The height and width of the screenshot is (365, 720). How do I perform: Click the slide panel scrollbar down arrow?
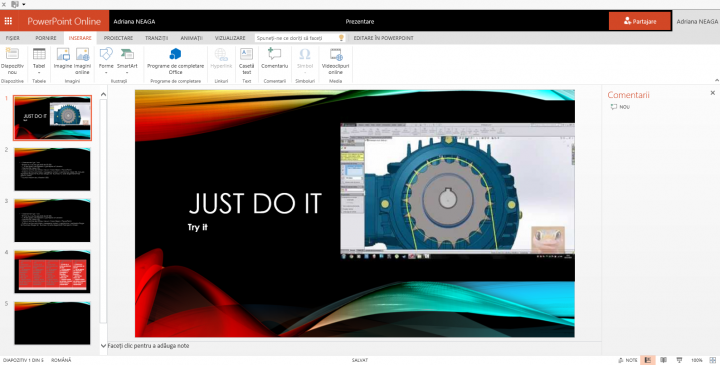pyautogui.click(x=103, y=346)
